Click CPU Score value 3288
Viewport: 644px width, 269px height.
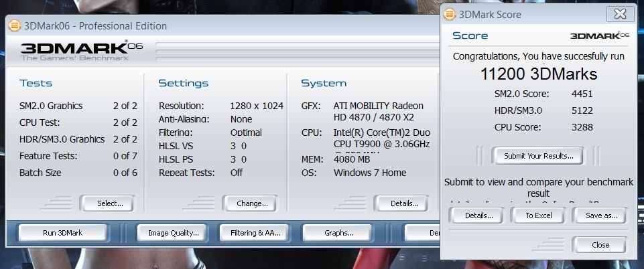click(x=582, y=127)
